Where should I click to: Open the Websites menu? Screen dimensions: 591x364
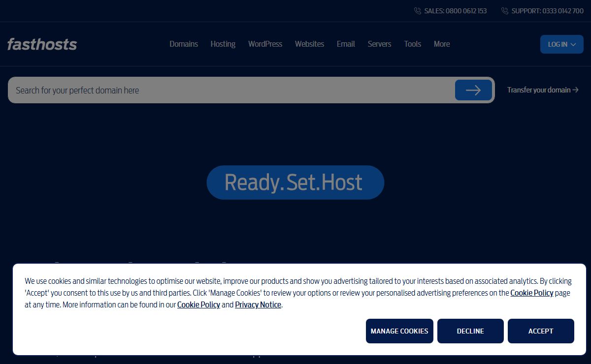click(309, 44)
